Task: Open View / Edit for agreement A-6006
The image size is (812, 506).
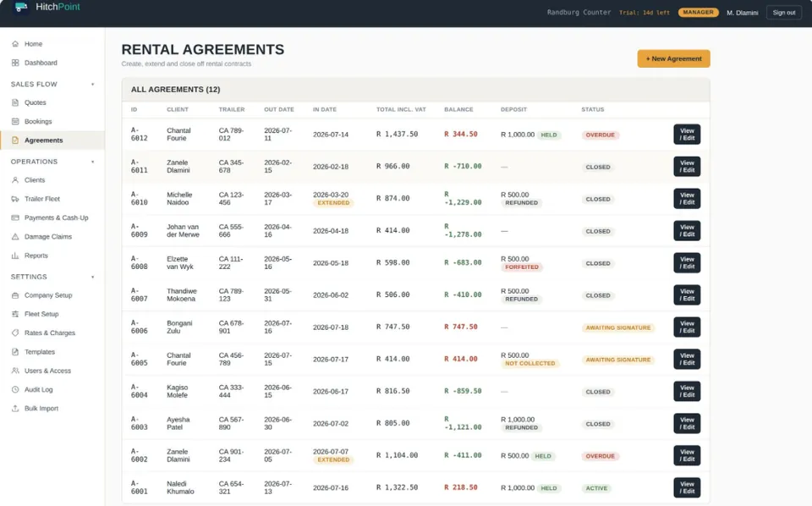Action: (687, 327)
